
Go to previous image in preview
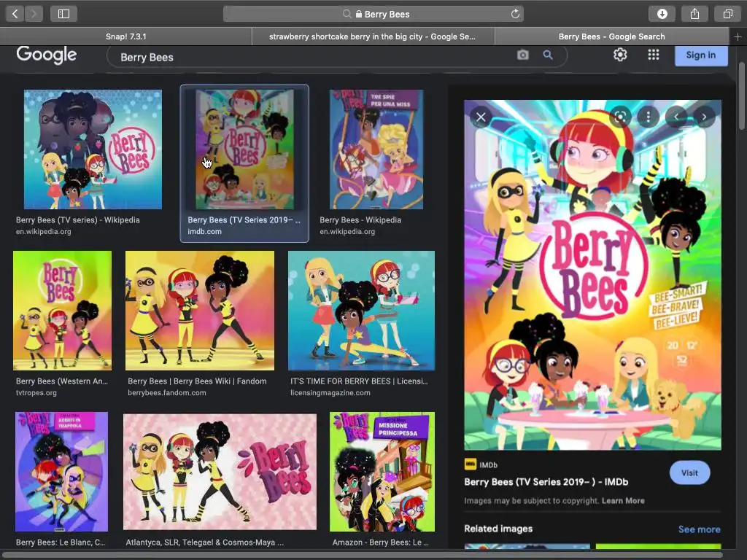pyautogui.click(x=676, y=117)
